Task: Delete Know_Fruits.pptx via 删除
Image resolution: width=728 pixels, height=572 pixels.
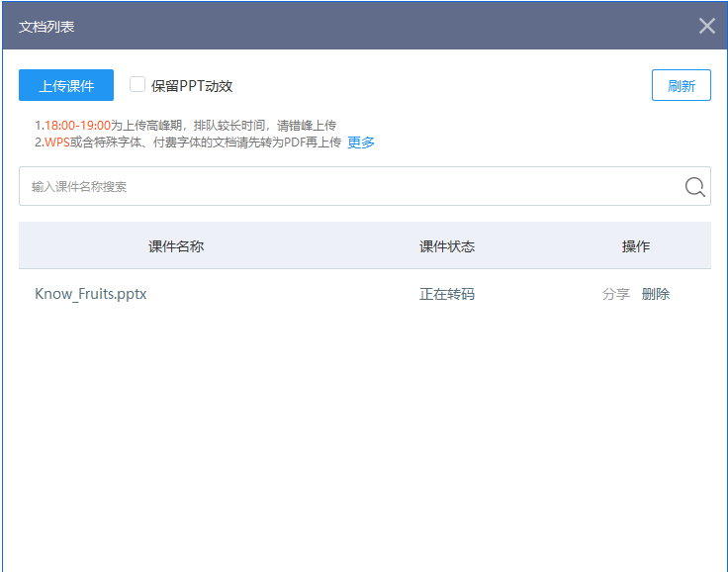Action: point(656,294)
